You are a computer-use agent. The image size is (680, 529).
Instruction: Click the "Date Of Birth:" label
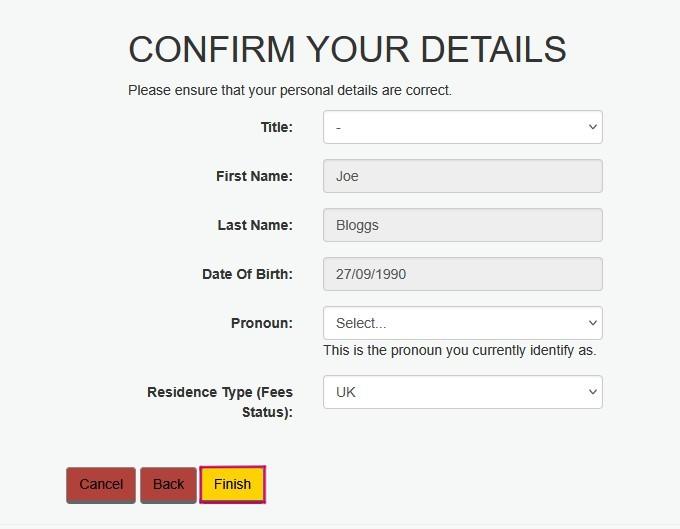click(x=247, y=274)
